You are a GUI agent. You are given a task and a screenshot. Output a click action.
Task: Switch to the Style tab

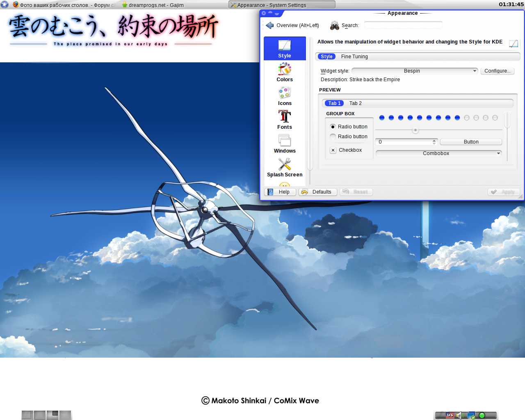click(326, 57)
